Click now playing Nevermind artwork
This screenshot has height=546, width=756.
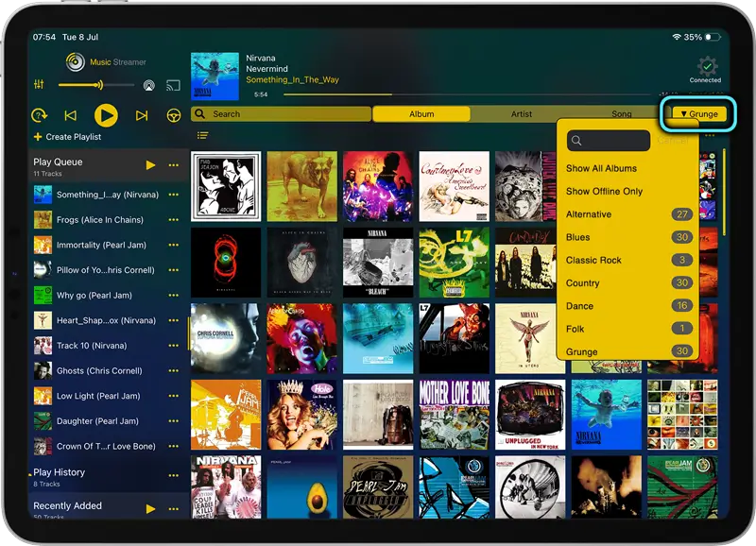pos(215,77)
